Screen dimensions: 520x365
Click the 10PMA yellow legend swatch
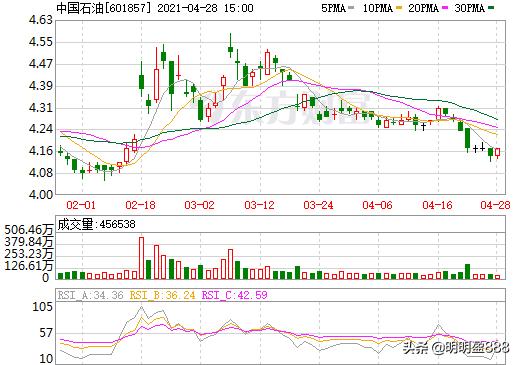click(x=399, y=8)
